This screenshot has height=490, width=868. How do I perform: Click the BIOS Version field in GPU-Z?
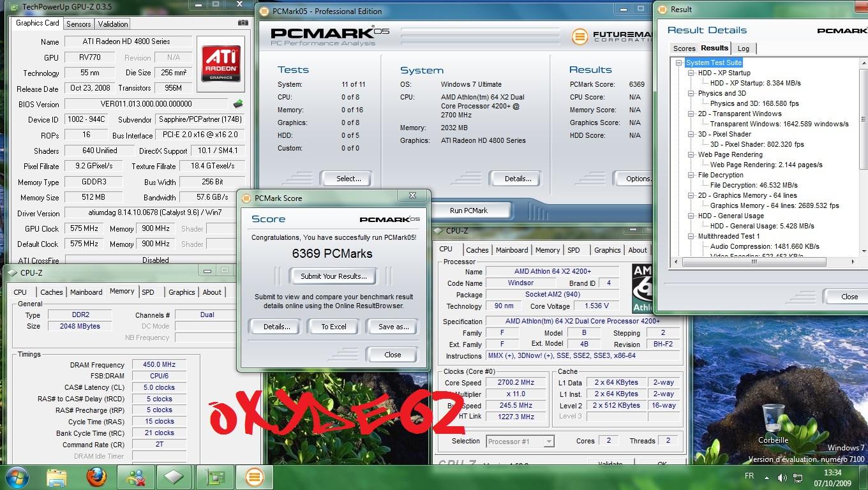146,103
